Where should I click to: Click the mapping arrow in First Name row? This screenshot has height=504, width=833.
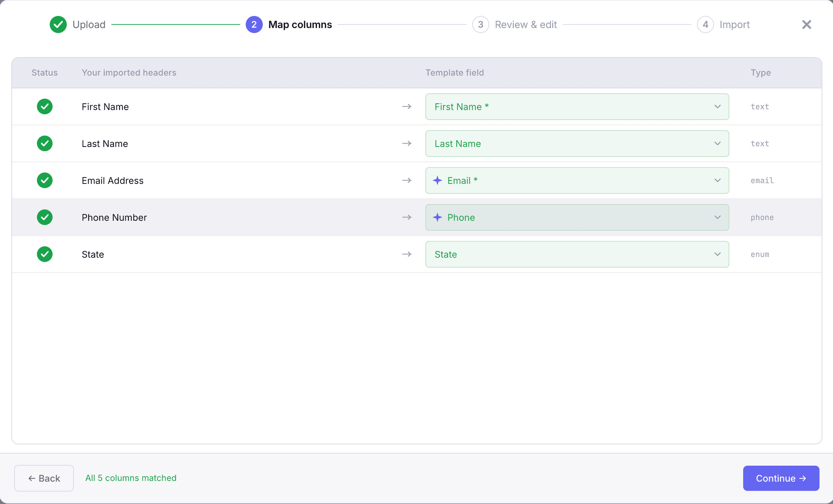[407, 106]
